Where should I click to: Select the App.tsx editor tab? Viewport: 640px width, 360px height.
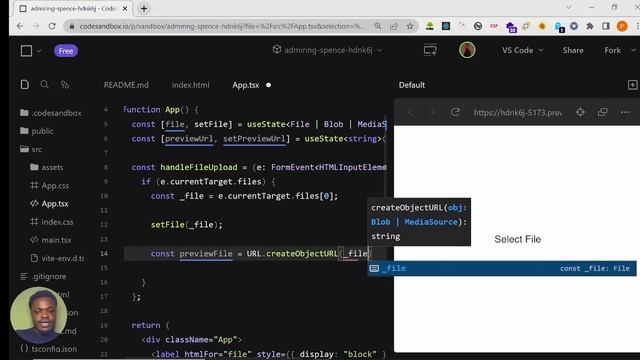tap(246, 85)
